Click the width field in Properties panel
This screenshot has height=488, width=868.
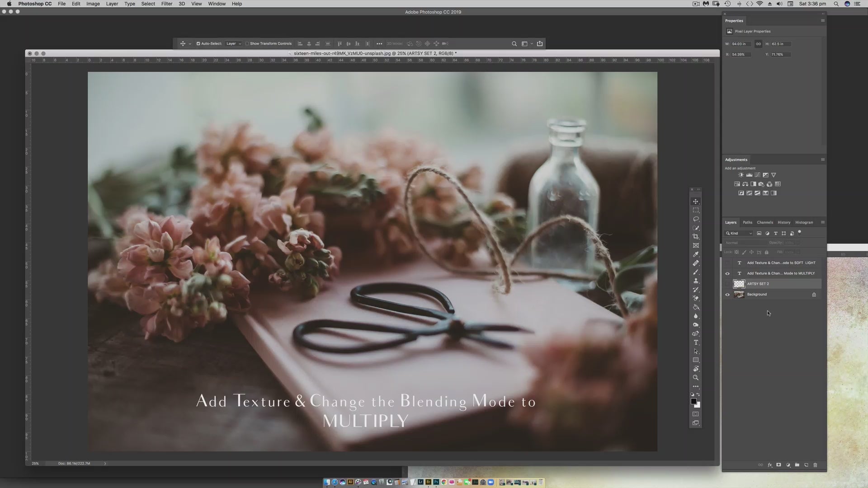coord(741,44)
